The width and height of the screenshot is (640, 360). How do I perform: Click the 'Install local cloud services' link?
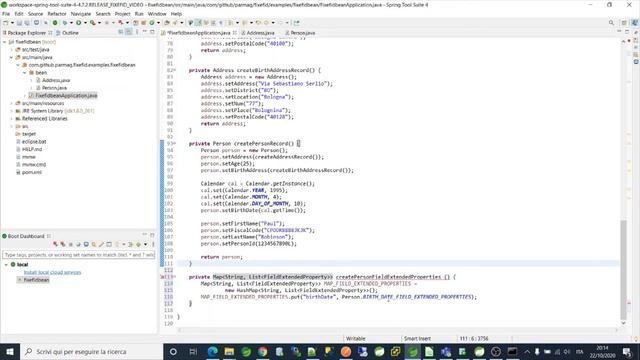pos(52,272)
